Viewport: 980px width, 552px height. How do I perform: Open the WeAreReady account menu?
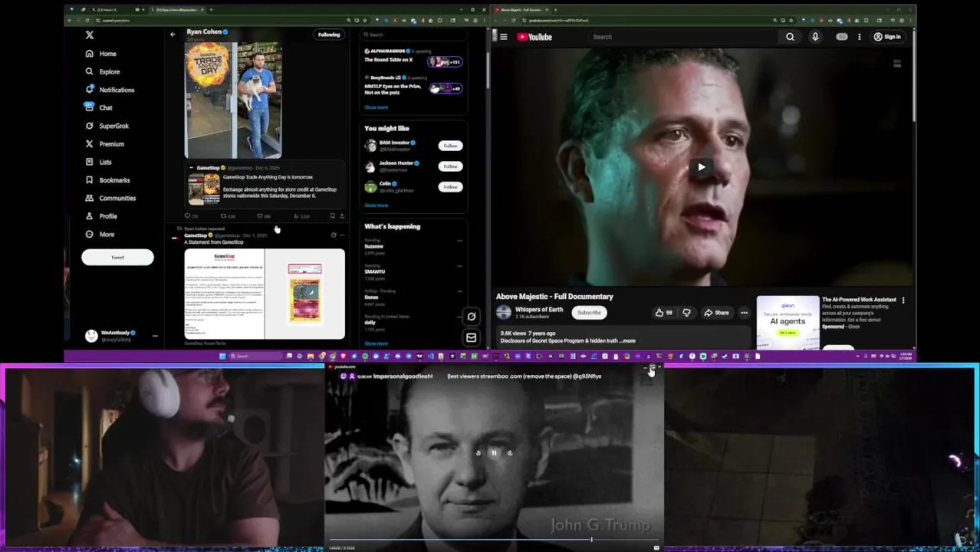[121, 336]
